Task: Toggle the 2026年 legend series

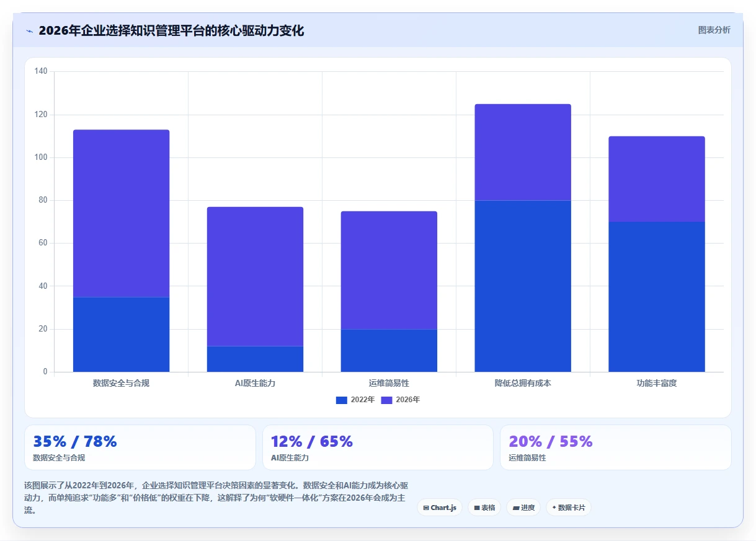Action: click(x=400, y=400)
